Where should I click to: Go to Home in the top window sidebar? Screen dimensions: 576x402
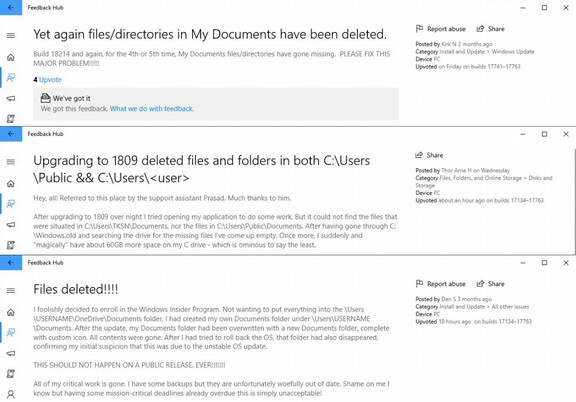(x=11, y=57)
